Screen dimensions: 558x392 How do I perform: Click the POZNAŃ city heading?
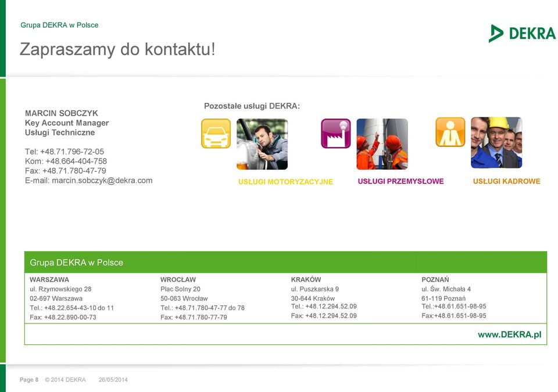pyautogui.click(x=435, y=279)
